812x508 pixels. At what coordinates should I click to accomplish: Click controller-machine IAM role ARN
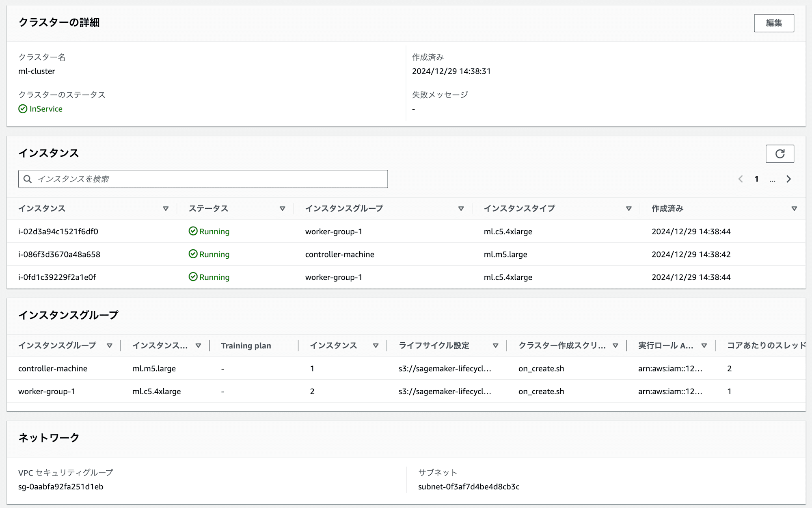coord(670,369)
